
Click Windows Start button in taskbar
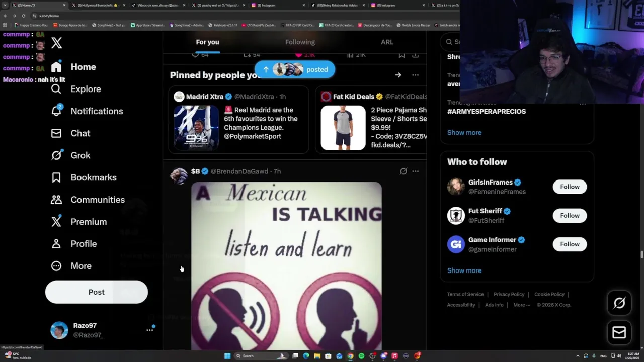coord(227,356)
